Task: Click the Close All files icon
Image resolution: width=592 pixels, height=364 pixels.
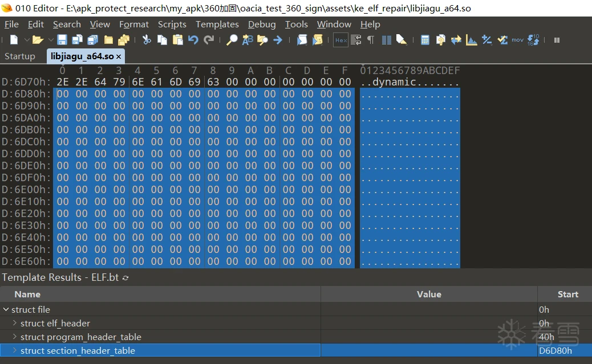Action: [x=124, y=40]
